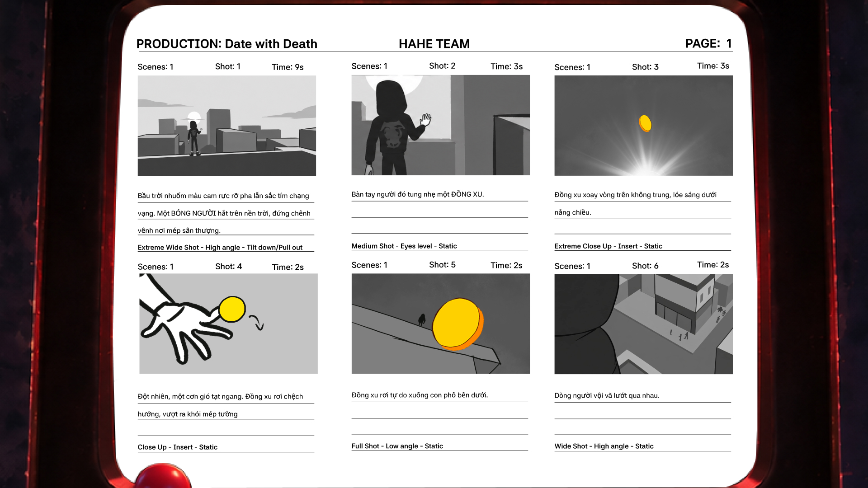Click the line starting "Bầu trời nhuốm màu cam"
This screenshot has width=868, height=488.
click(x=223, y=196)
